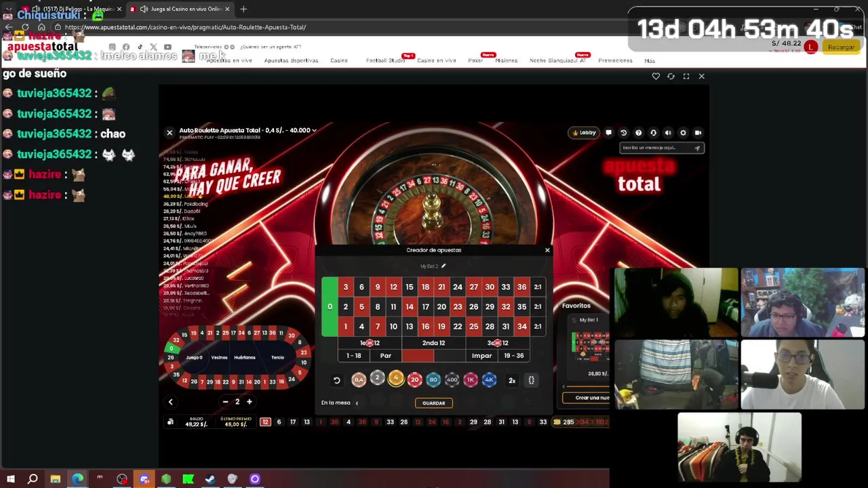The height and width of the screenshot is (488, 868).
Task: Bet on Impar (odd)
Action: 481,356
